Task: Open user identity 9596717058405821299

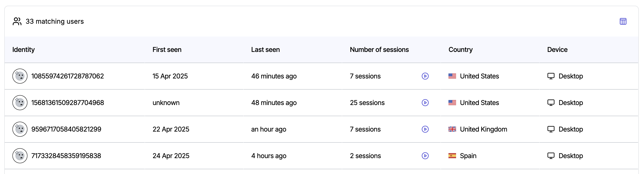Action: coord(66,129)
